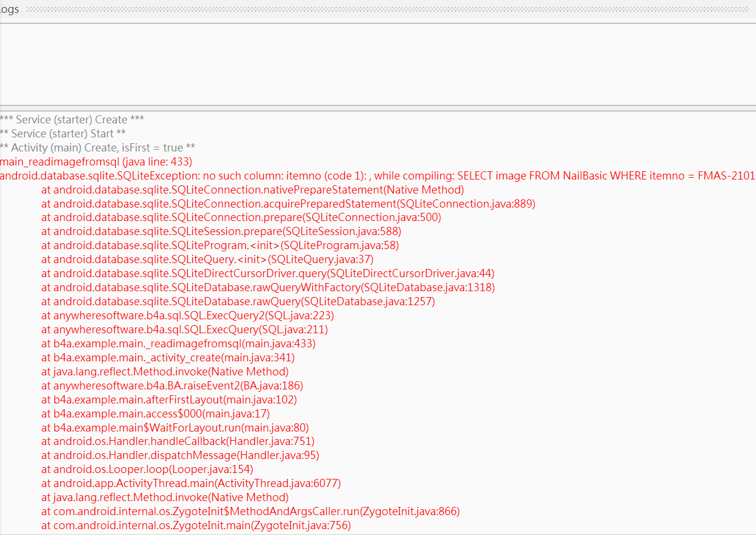This screenshot has height=535, width=756.
Task: Select the BA.raiseEvent2(BA.java:186) line
Action: [x=172, y=386]
